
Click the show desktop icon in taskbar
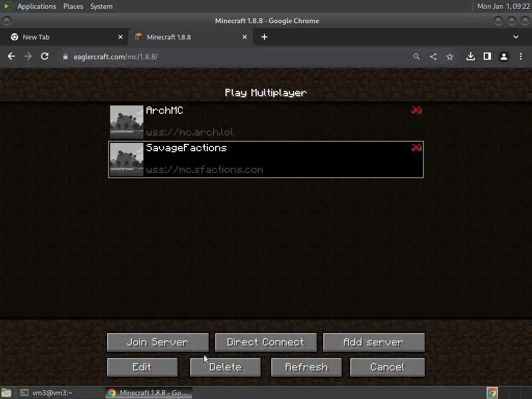coord(6,393)
